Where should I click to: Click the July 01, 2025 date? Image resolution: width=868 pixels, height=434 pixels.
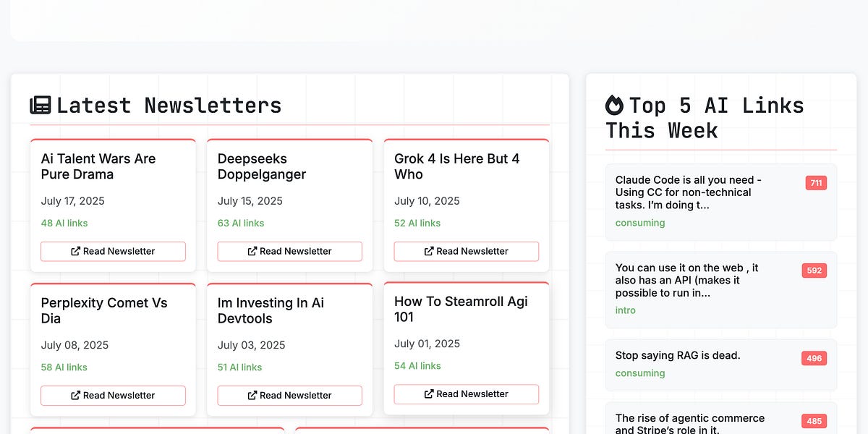(x=427, y=344)
